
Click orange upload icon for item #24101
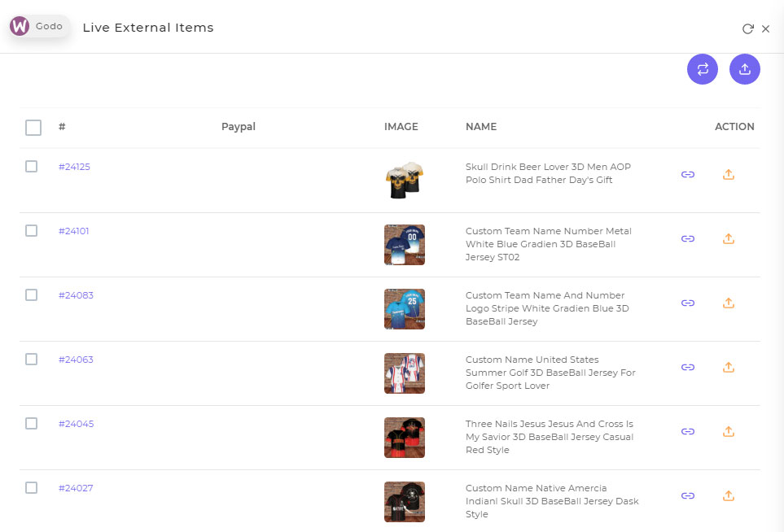(729, 239)
